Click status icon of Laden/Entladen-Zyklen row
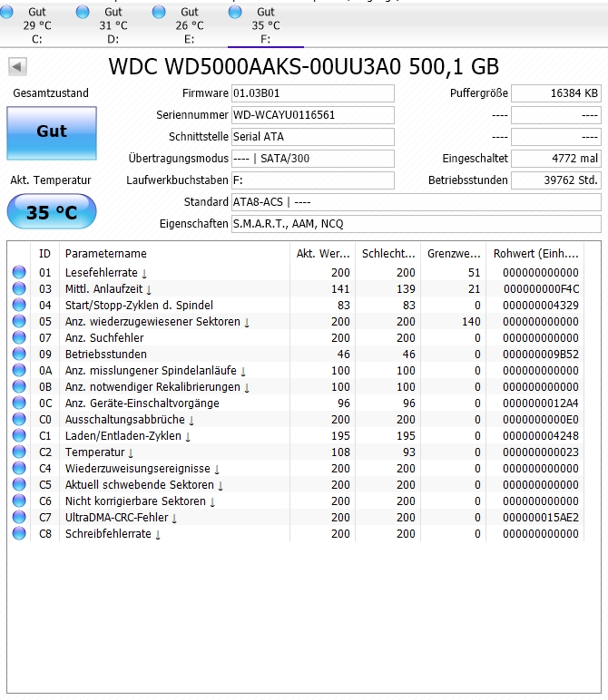Image resolution: width=608 pixels, height=700 pixels. [19, 436]
